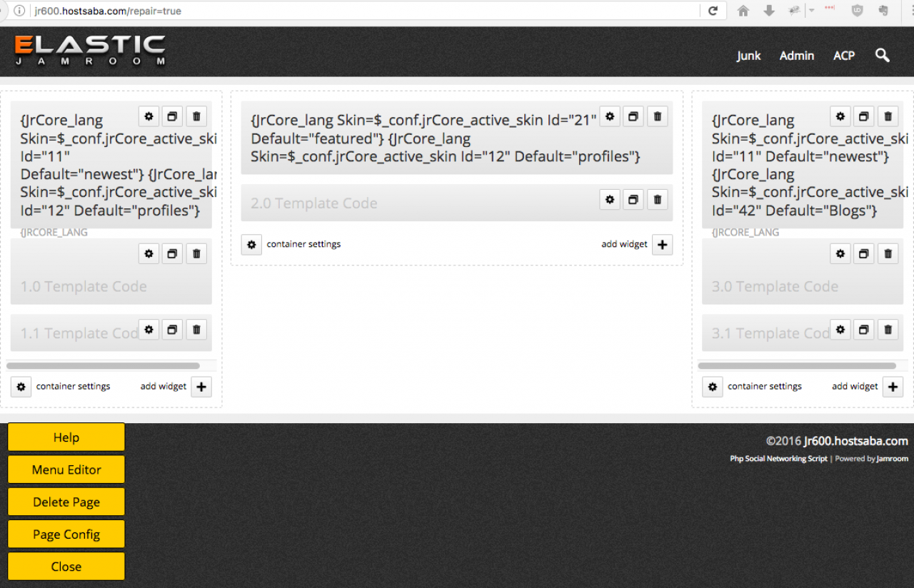Image resolution: width=914 pixels, height=588 pixels.
Task: Delete the featured/profiles widget
Action: pyautogui.click(x=658, y=116)
